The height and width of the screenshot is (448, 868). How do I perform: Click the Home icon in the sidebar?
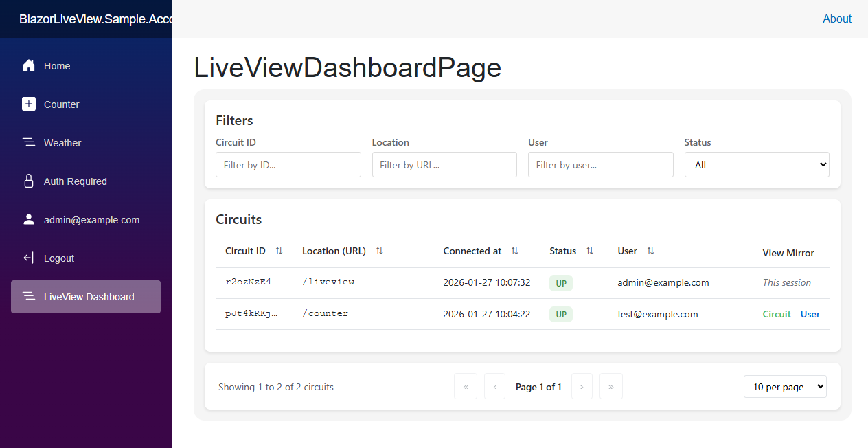point(29,65)
